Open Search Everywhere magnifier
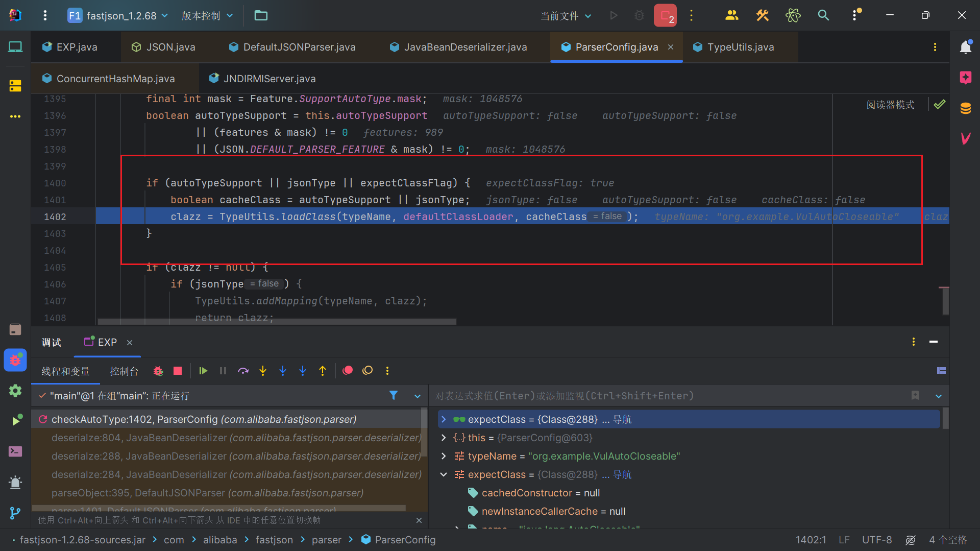The image size is (980, 551). pyautogui.click(x=823, y=16)
